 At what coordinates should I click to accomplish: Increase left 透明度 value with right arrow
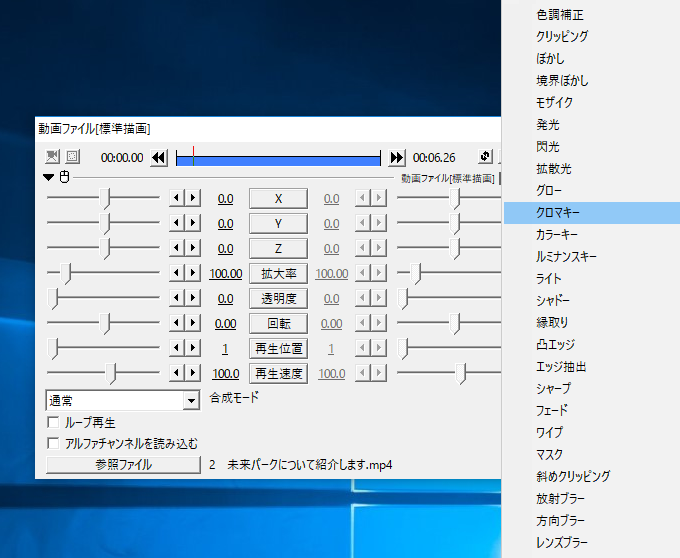point(193,298)
